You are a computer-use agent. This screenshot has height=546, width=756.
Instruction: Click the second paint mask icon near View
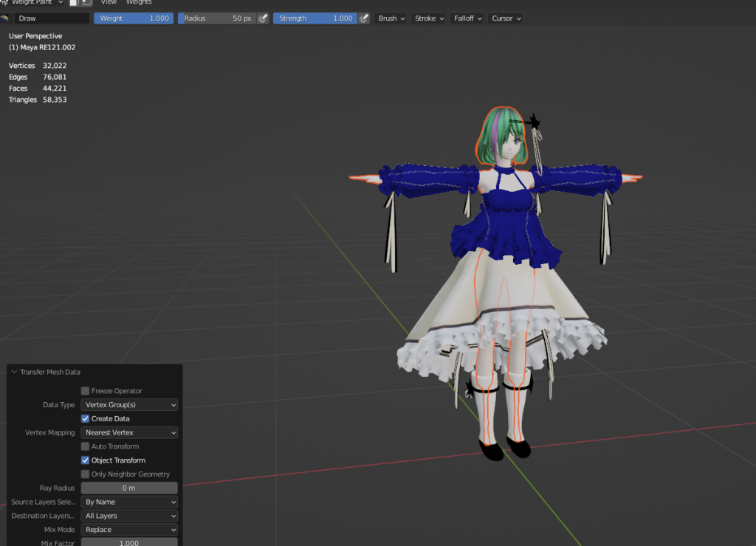[87, 2]
